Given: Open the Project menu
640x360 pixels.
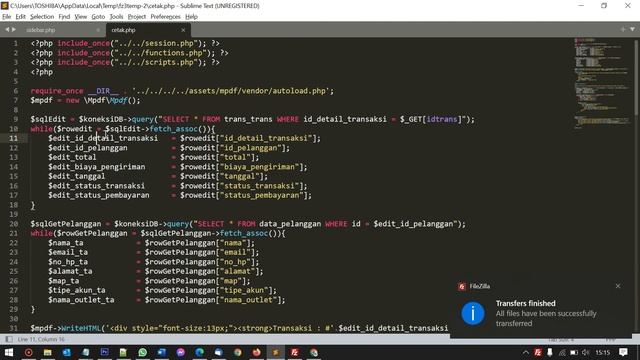Looking at the screenshot, I should coord(137,17).
